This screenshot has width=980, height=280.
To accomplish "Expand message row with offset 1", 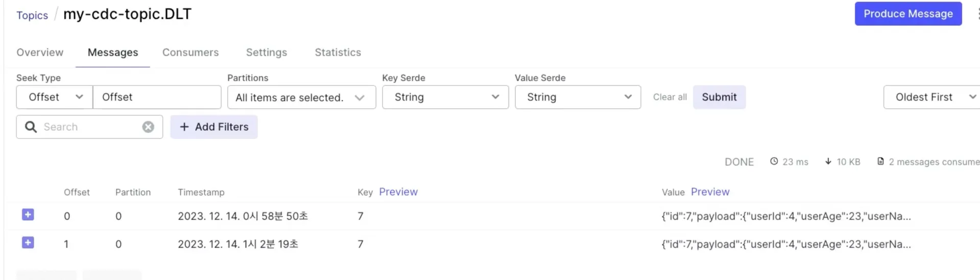I will [28, 243].
